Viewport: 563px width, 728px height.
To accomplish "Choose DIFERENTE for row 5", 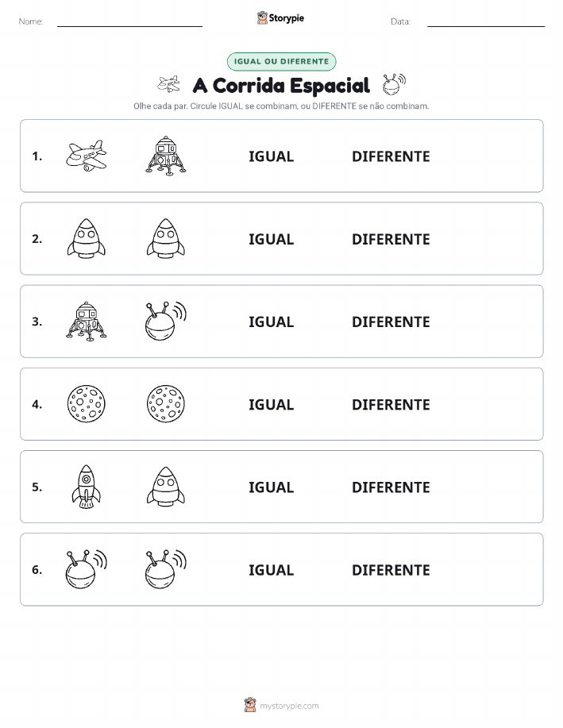I will point(391,487).
